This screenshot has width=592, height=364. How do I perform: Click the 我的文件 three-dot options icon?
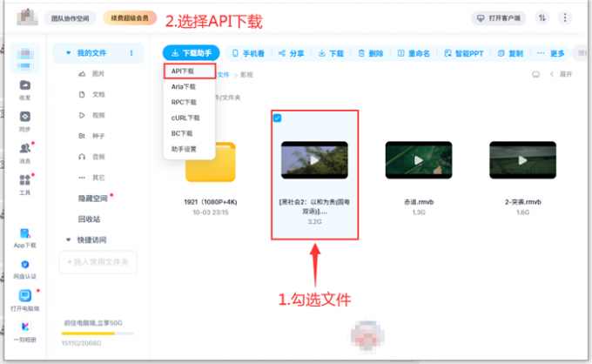pyautogui.click(x=131, y=53)
